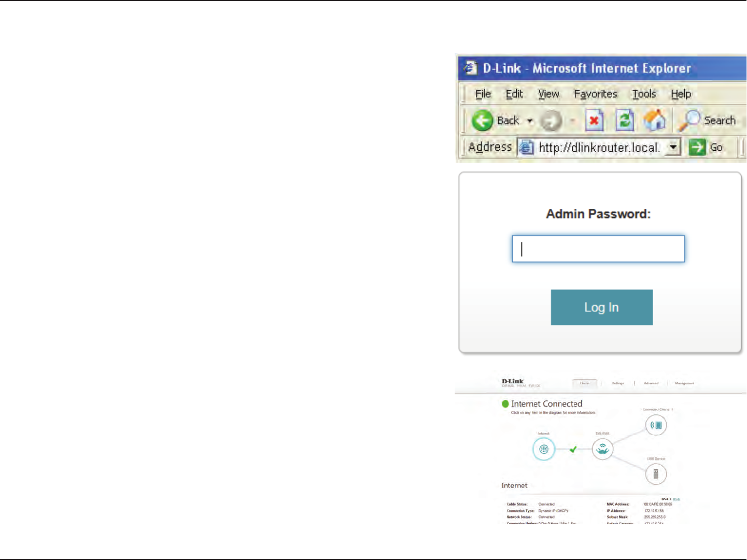Click the USB Device icon in diagram
This screenshot has height=560, width=747.
(x=656, y=473)
